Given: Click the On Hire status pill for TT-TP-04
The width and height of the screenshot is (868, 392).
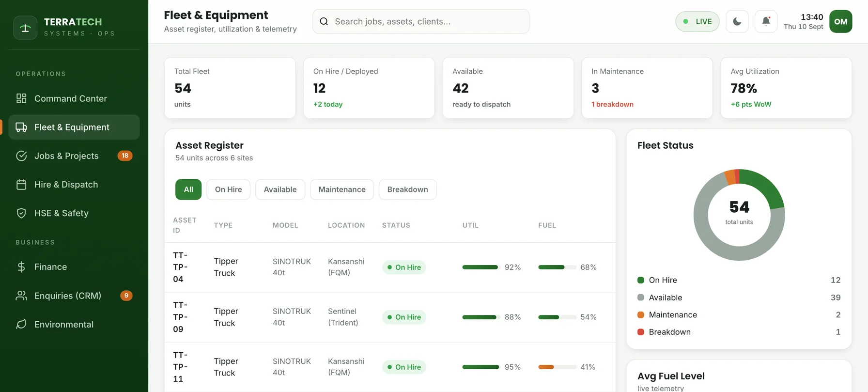Looking at the screenshot, I should click(404, 267).
